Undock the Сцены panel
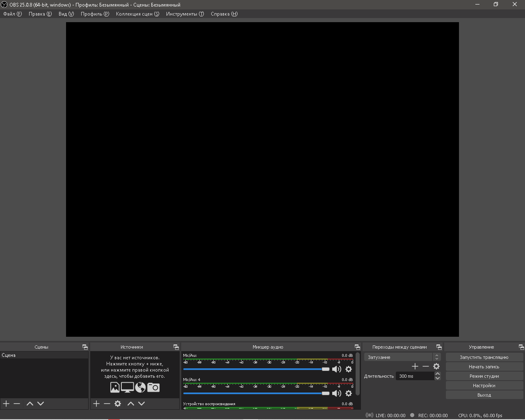 [85, 347]
